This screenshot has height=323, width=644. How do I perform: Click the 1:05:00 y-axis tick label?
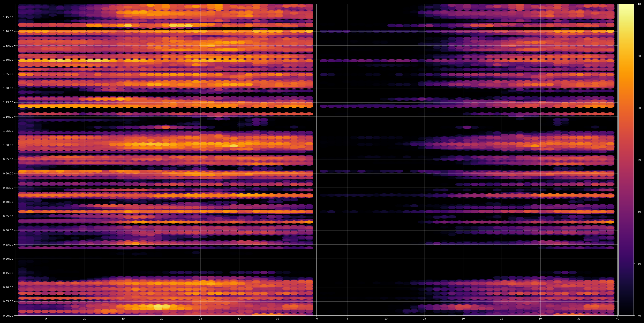(8, 131)
